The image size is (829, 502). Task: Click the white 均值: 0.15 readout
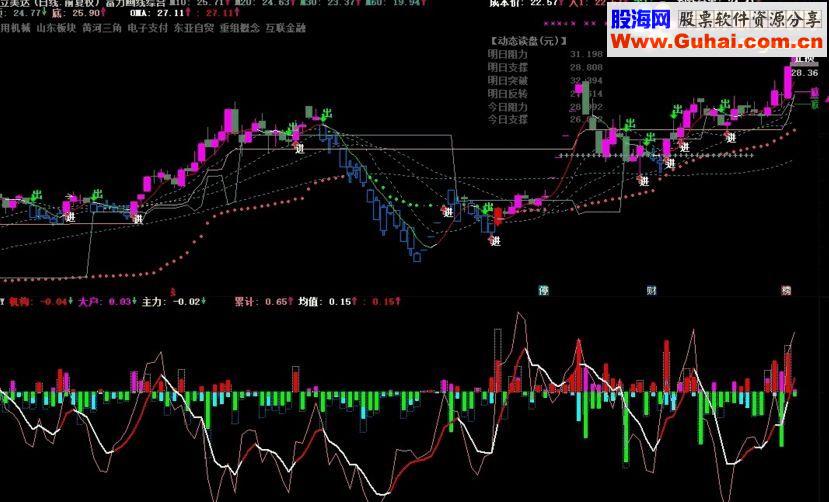pyautogui.click(x=327, y=302)
